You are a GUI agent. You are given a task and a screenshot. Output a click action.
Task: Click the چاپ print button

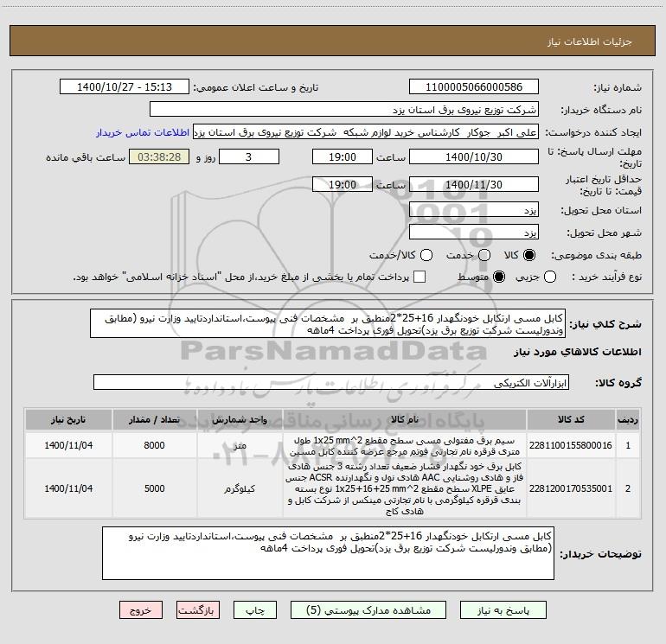tap(255, 610)
